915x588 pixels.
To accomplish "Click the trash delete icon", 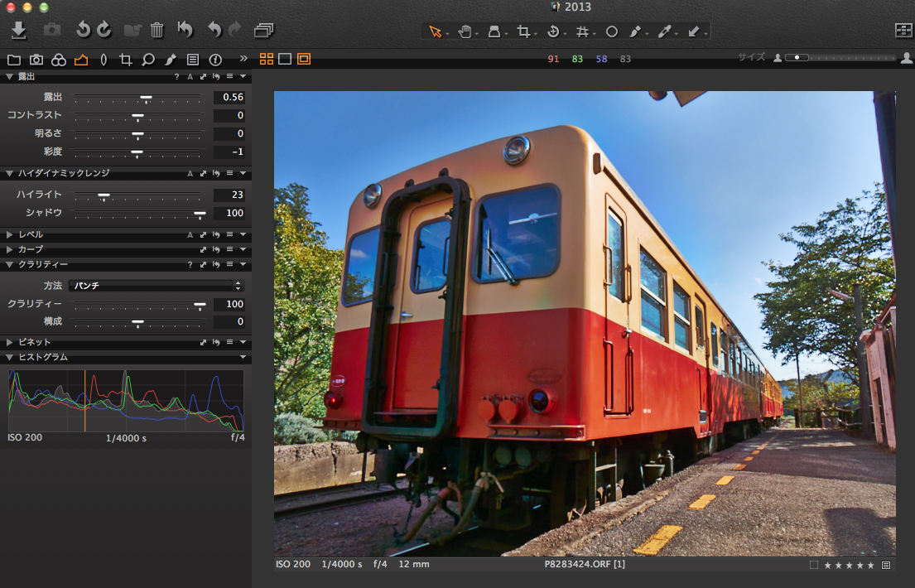I will (157, 31).
